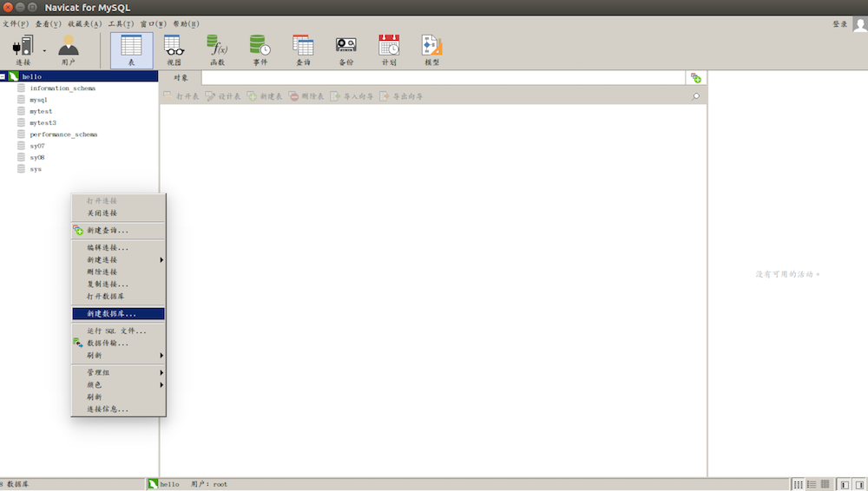The height and width of the screenshot is (491, 868).
Task: Open the 模型 (Model) toolbar icon
Action: pos(431,50)
